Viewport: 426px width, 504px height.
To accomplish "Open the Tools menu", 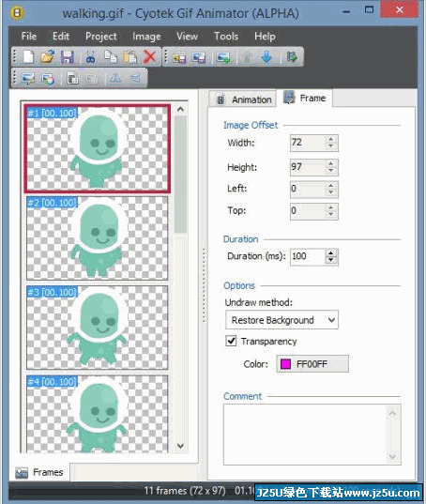I will point(226,36).
